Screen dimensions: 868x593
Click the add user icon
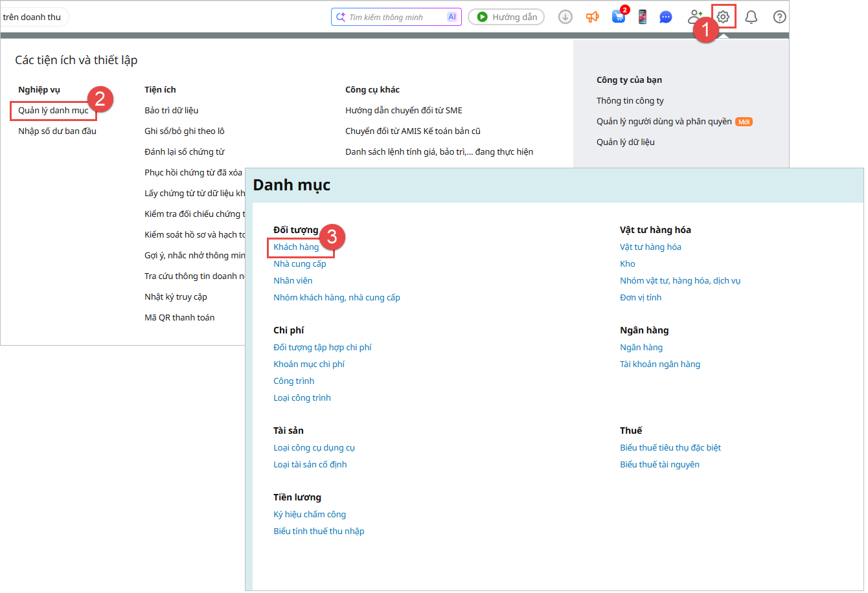click(x=696, y=17)
